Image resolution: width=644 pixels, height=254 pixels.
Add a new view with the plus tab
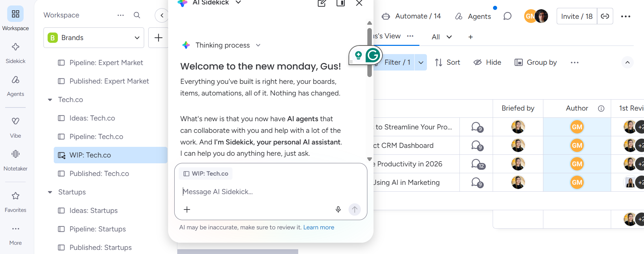pyautogui.click(x=471, y=37)
